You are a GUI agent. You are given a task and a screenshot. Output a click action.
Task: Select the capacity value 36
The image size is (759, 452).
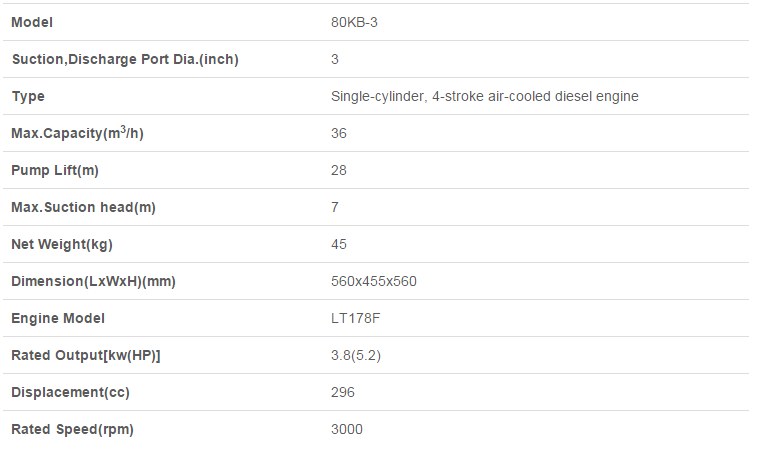(339, 133)
